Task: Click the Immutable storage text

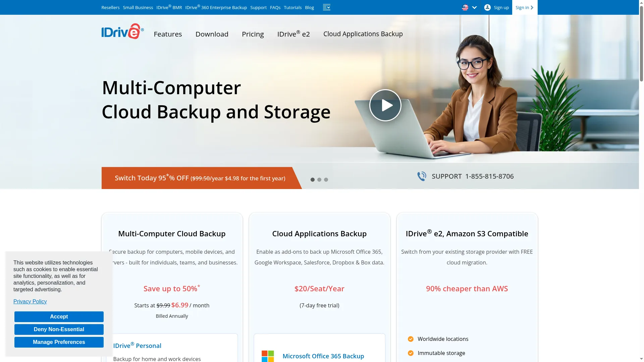Action: [x=441, y=353]
